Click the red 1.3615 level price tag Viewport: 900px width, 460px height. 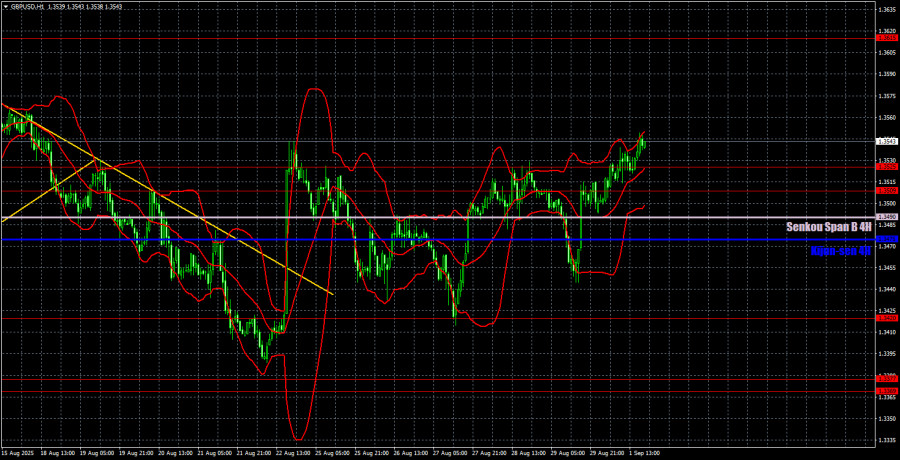[x=886, y=38]
